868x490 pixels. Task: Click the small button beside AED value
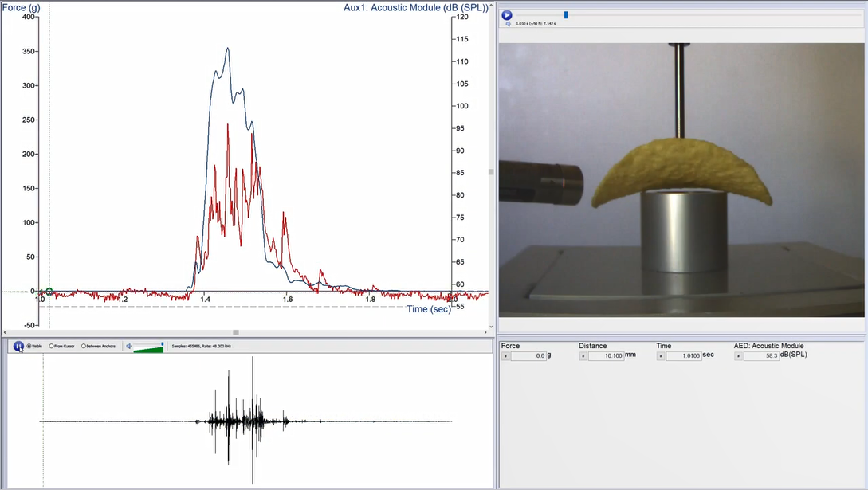tap(738, 356)
